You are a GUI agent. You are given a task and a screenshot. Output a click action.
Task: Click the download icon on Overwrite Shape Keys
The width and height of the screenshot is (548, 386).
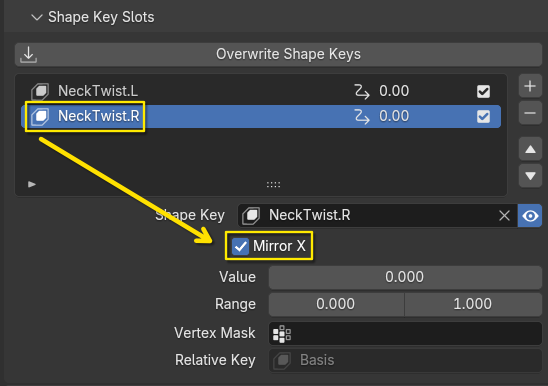(x=28, y=55)
